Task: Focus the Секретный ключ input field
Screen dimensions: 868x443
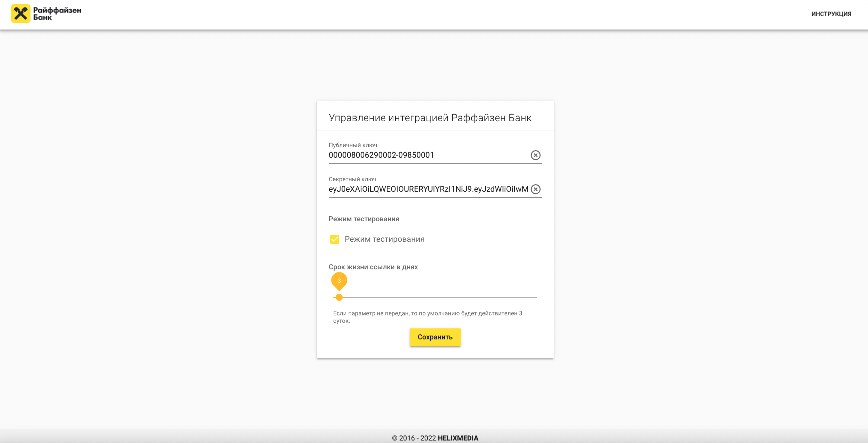Action: [x=429, y=189]
